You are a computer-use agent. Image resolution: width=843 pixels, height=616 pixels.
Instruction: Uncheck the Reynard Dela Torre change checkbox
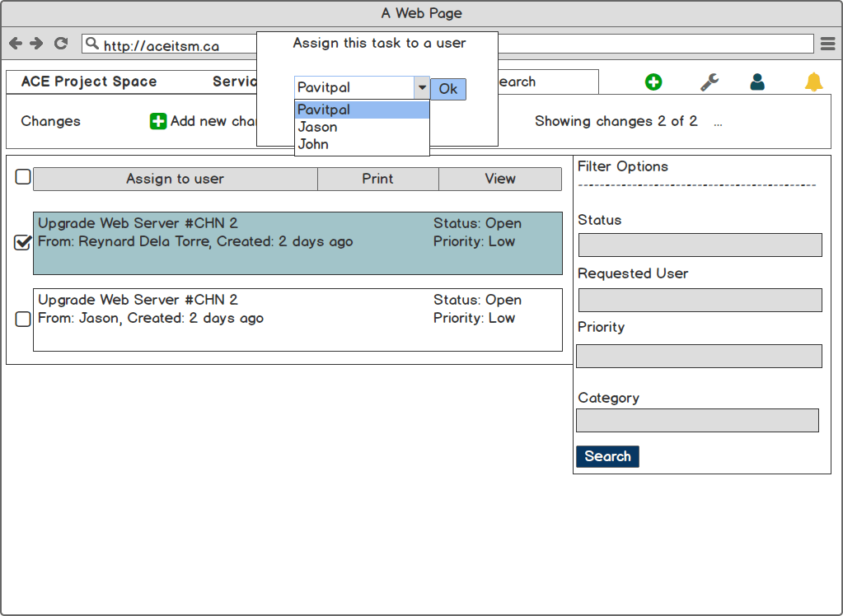pyautogui.click(x=23, y=242)
